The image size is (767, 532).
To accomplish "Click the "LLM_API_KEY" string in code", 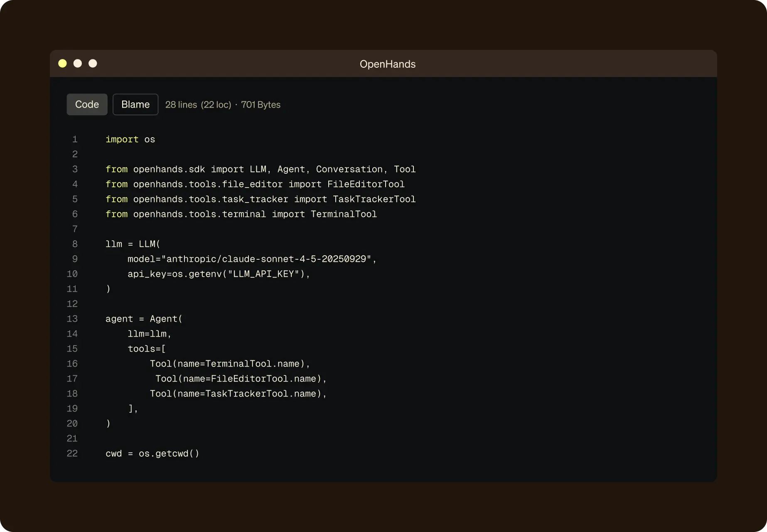I will point(263,274).
